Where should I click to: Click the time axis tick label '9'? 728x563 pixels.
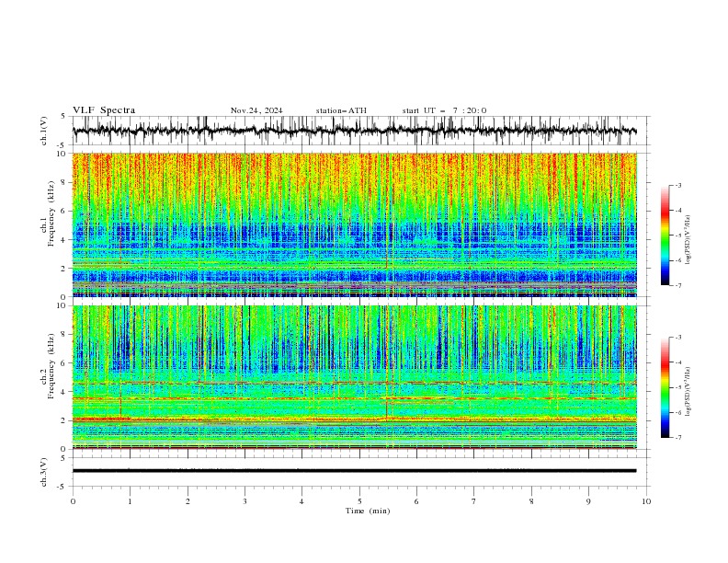tap(588, 501)
